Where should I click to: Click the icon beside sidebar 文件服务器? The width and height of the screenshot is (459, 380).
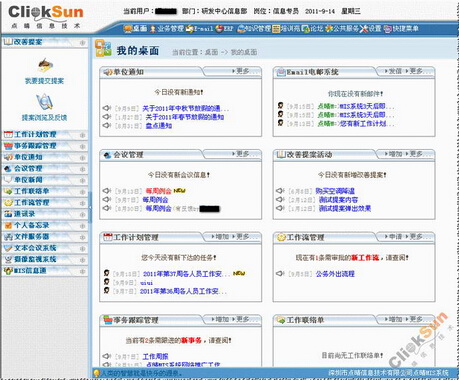click(8, 237)
